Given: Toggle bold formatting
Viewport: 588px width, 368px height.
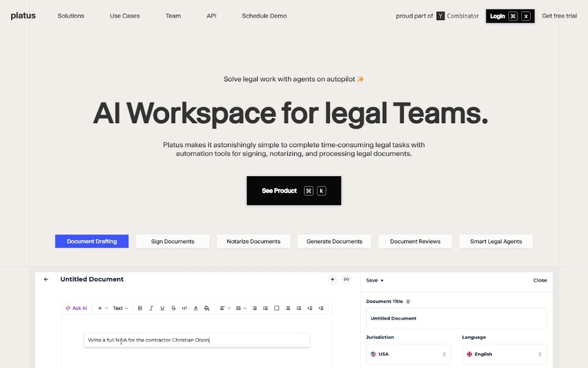Looking at the screenshot, I should click(140, 308).
